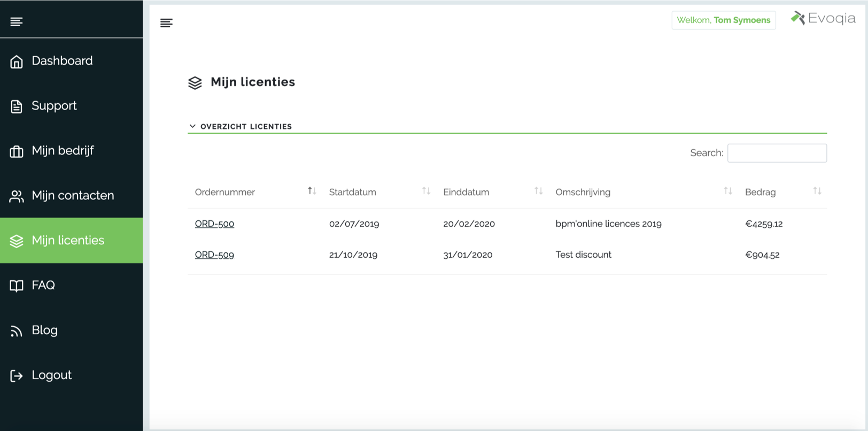Click the Welkom, Tom Symoens button
Screen dimensions: 868x431
[x=724, y=20]
